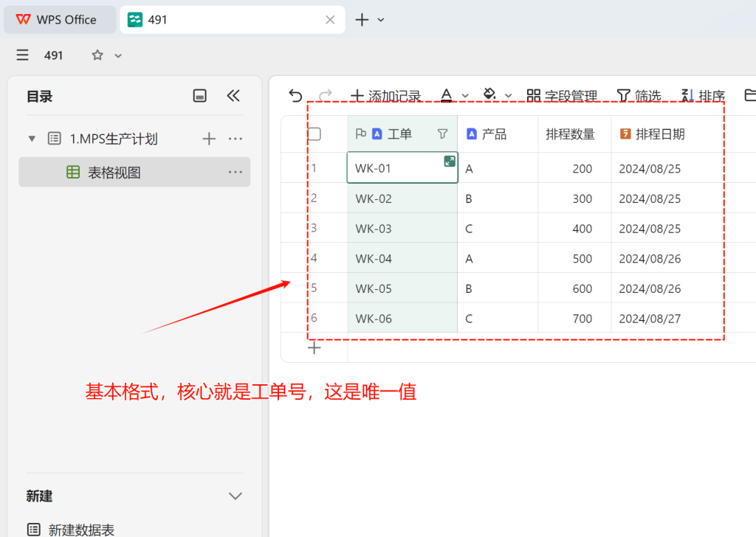Select product cell B in WK-02 row

(x=498, y=198)
